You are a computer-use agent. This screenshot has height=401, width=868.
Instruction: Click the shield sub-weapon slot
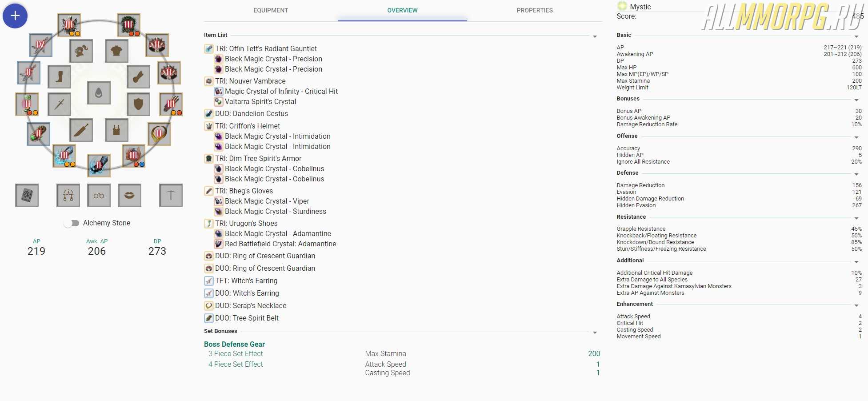click(x=138, y=104)
